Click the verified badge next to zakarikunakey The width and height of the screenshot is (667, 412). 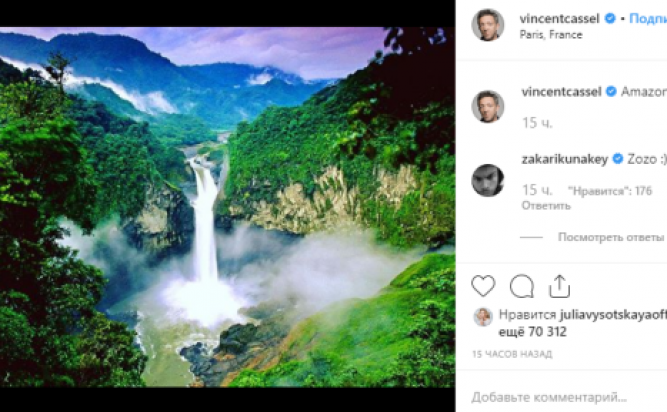click(x=617, y=158)
